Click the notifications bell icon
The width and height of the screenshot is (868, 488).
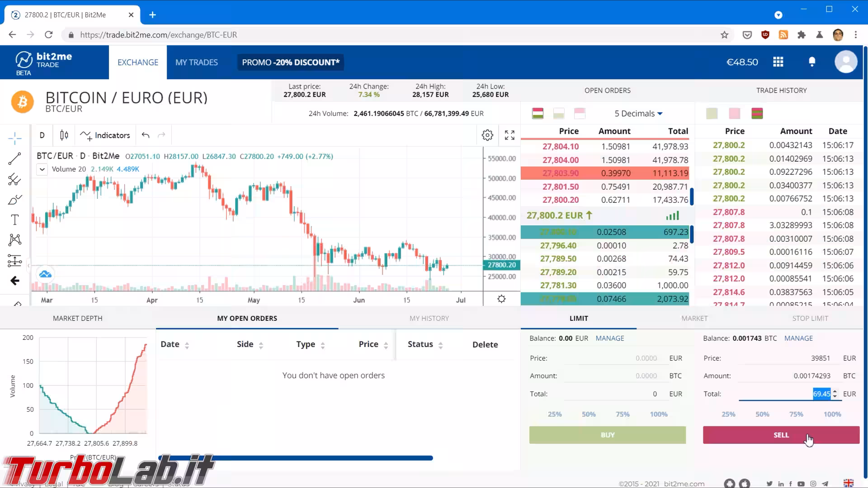tap(812, 62)
